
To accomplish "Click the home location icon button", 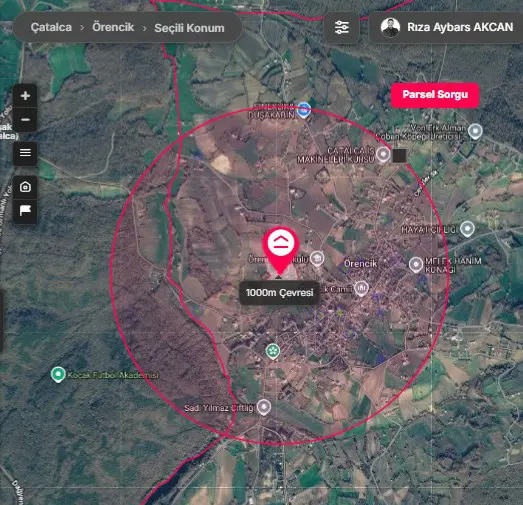I will point(25,187).
